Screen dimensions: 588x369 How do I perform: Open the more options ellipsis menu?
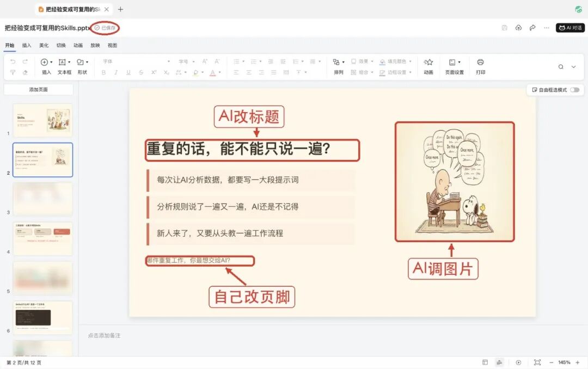547,28
